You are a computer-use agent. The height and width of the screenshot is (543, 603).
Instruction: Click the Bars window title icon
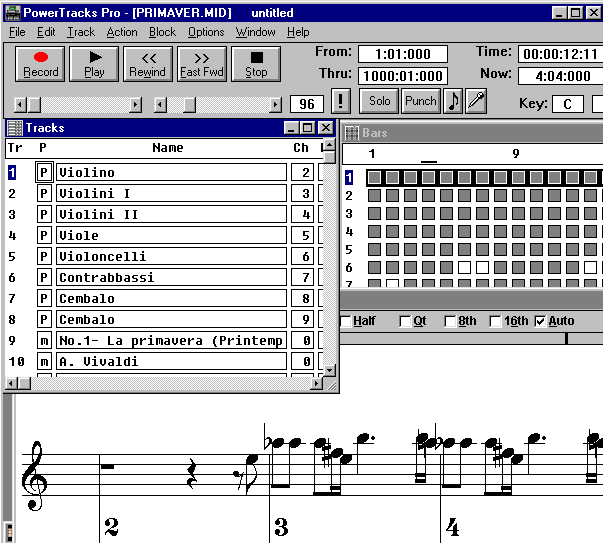[352, 133]
